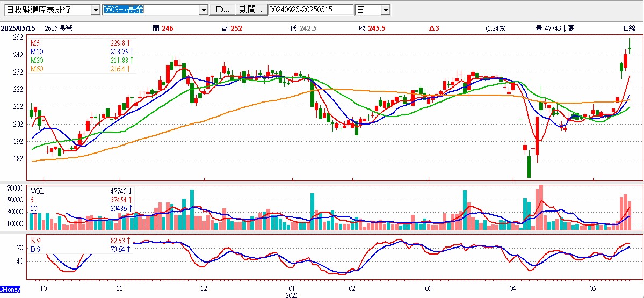The height and width of the screenshot is (298, 644).
Task: Click the closing price 收 245.5
Action: (x=372, y=28)
